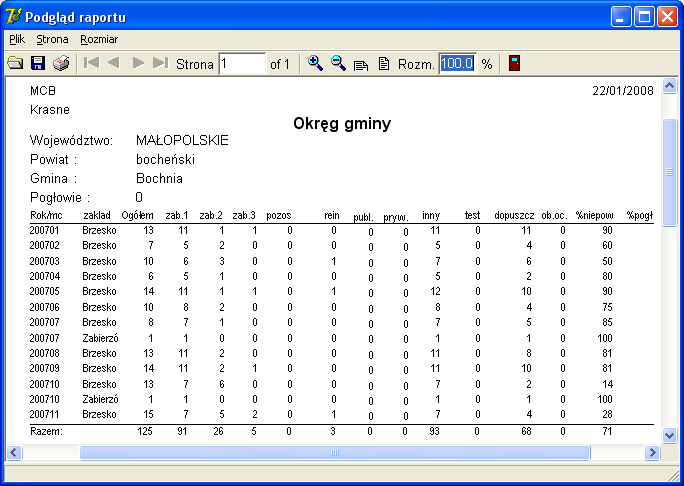This screenshot has height=486, width=684.
Task: Go to first page with arrow button
Action: coord(91,63)
